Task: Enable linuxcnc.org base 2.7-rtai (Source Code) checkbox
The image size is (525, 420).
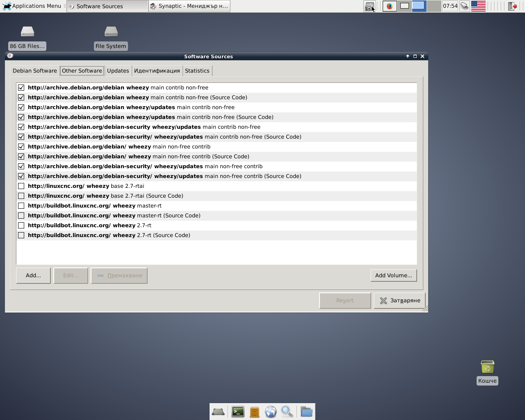Action: coord(21,196)
